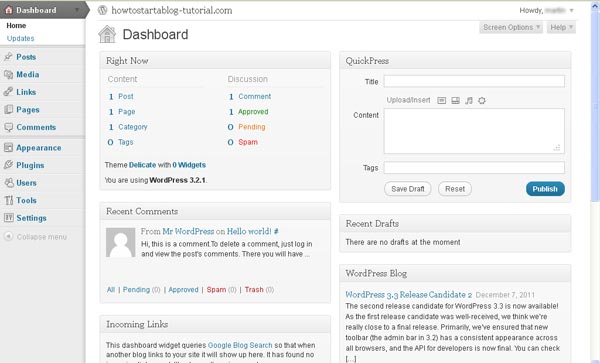Viewport: 600px width, 363px height.
Task: Open the Hello world! post link
Action: [249, 231]
